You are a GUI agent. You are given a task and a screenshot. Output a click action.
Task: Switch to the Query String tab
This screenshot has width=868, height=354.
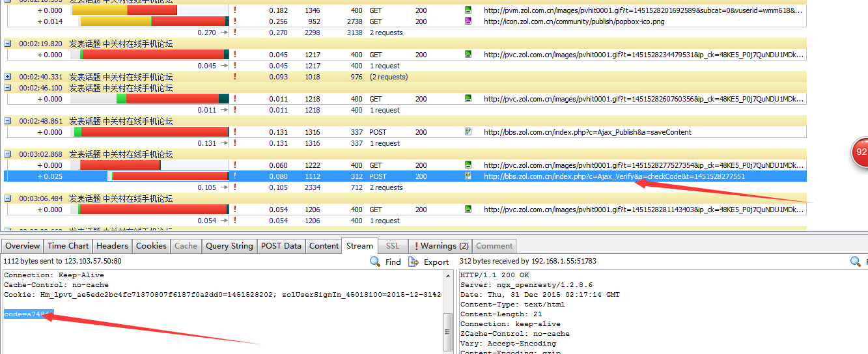pyautogui.click(x=229, y=246)
